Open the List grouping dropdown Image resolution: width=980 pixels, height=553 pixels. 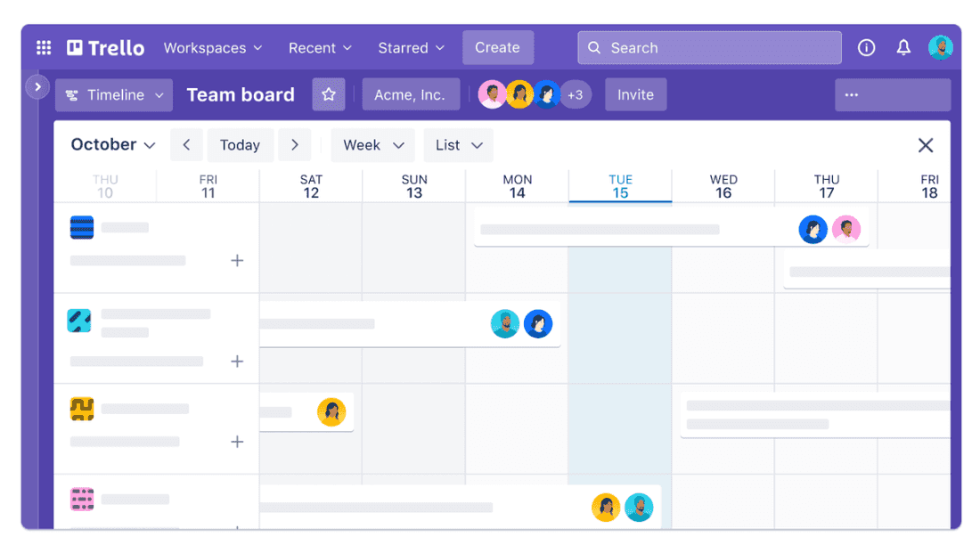click(x=458, y=145)
